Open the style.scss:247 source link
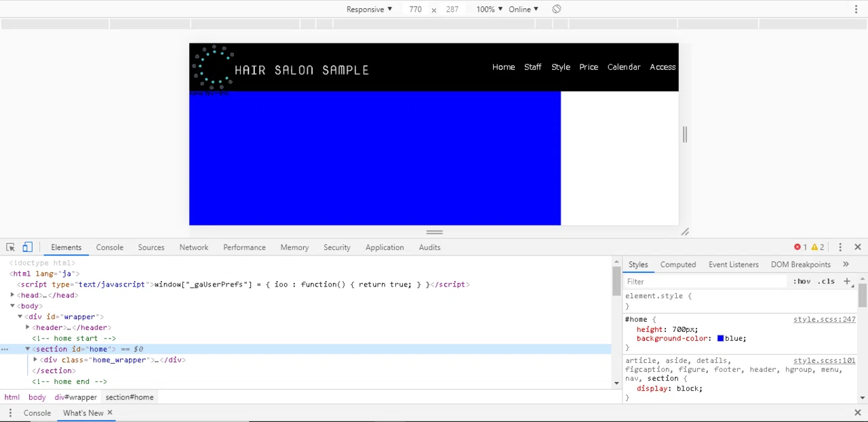868x422 pixels. click(824, 319)
